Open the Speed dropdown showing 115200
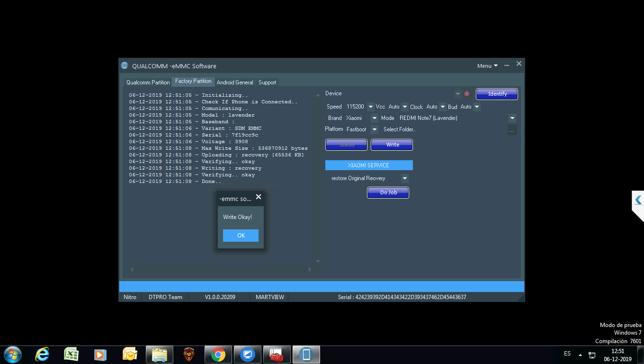644x364 pixels. pos(370,107)
